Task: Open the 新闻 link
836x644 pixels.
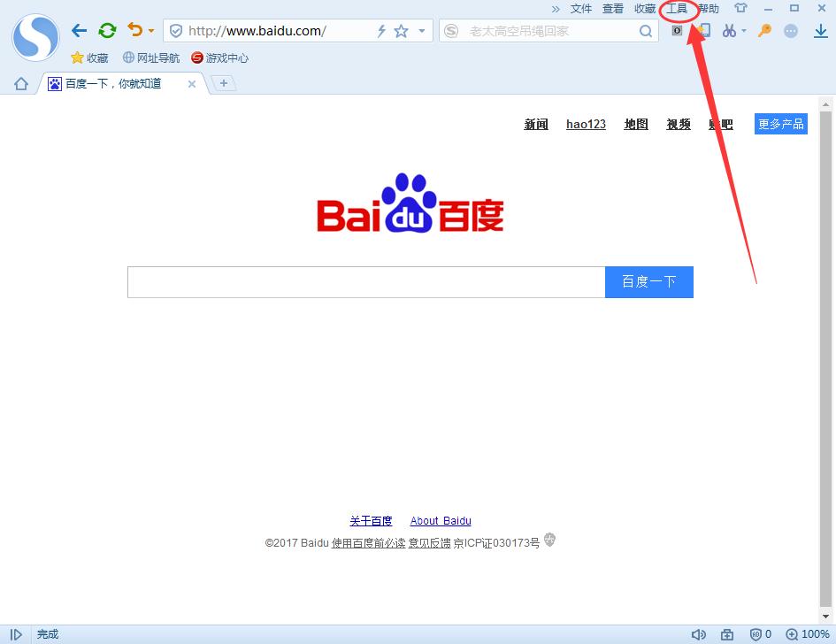Action: coord(536,124)
